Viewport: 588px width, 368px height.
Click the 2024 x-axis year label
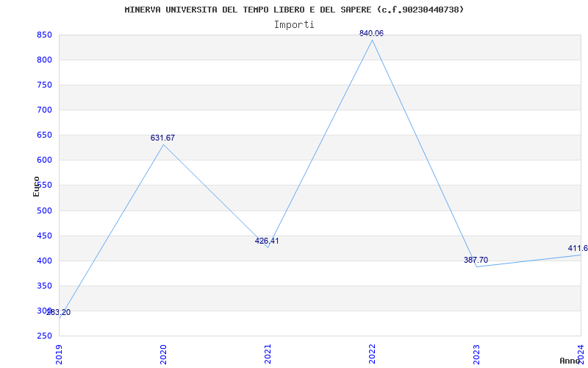pyautogui.click(x=581, y=354)
